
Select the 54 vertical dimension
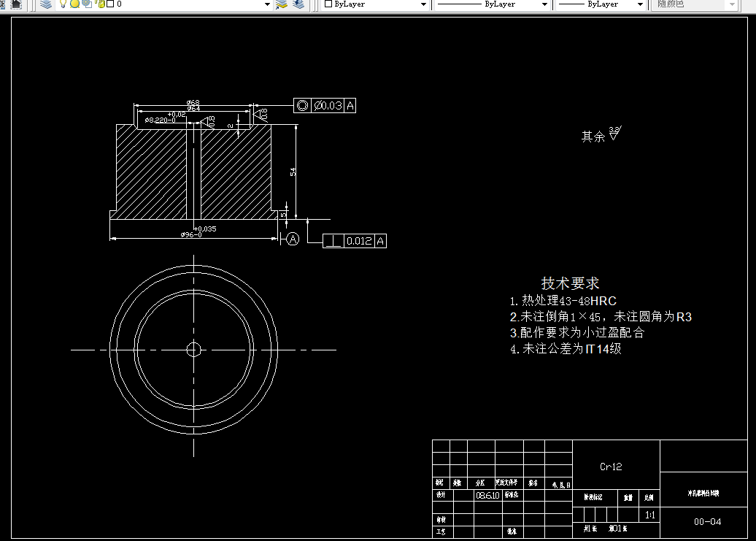click(293, 172)
